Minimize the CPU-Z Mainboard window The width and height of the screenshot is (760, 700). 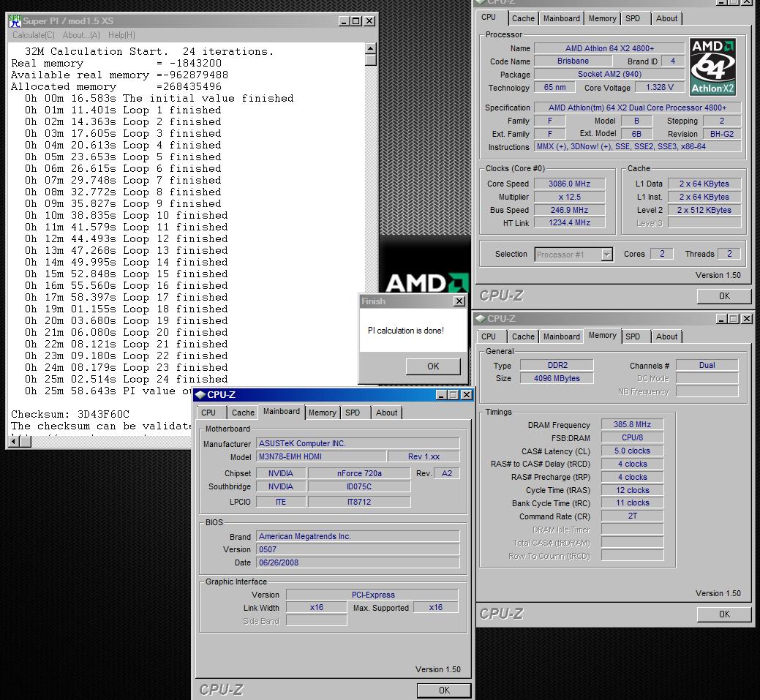click(x=440, y=394)
